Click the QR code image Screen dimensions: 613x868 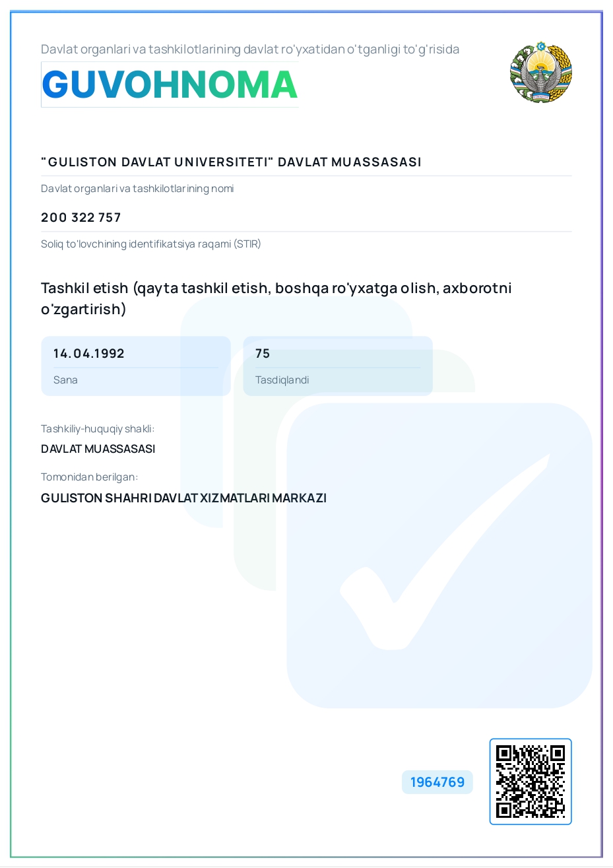[531, 782]
